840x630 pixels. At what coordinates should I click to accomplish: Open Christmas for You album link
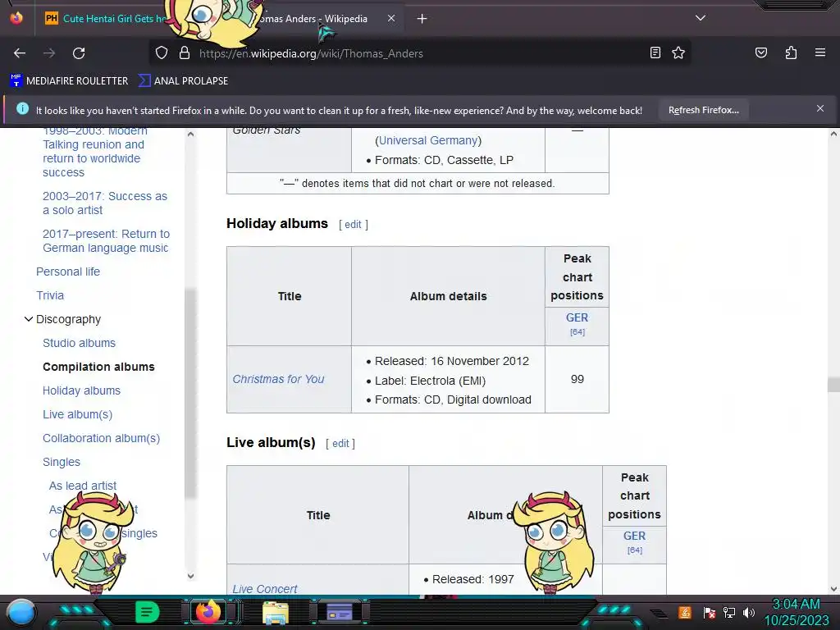click(x=278, y=379)
